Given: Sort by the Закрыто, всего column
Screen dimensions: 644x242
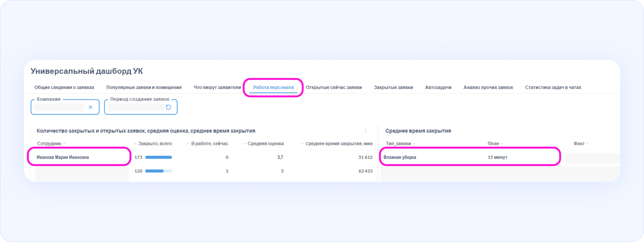Looking at the screenshot, I should pyautogui.click(x=155, y=144).
